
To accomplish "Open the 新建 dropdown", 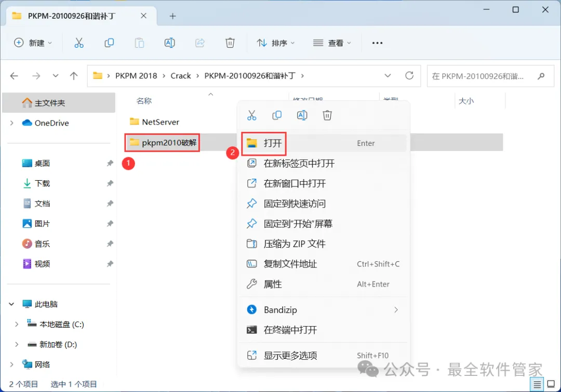I will pos(33,43).
